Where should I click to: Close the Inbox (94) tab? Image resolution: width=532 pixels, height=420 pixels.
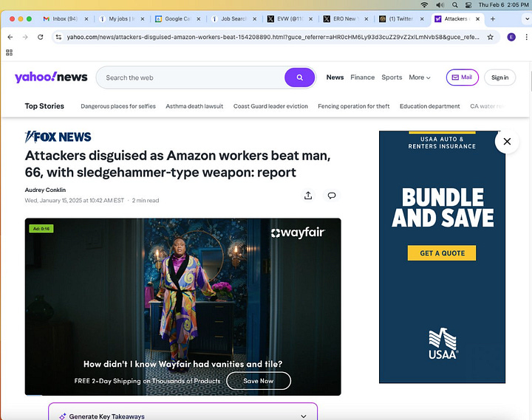point(86,19)
